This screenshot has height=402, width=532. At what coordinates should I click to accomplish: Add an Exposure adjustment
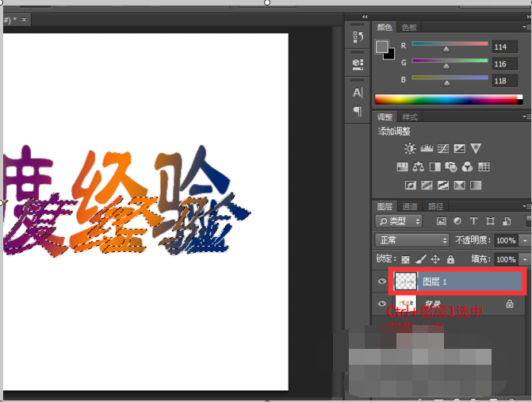tap(459, 148)
